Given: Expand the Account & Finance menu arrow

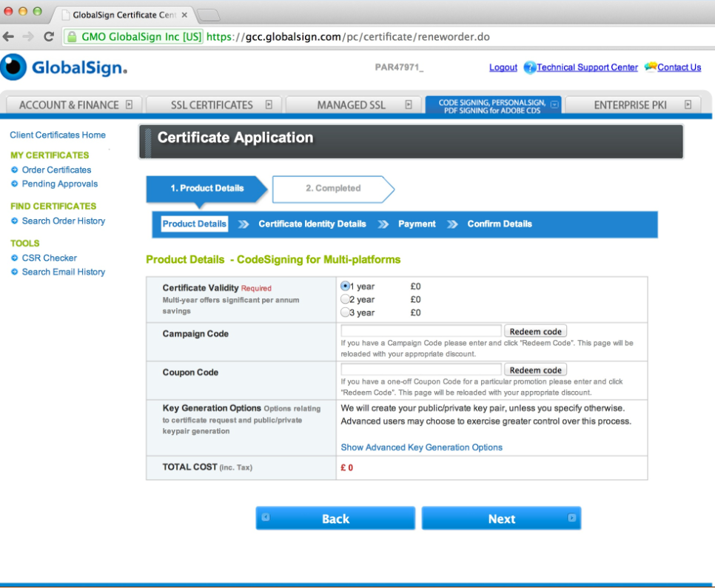Looking at the screenshot, I should click(129, 105).
